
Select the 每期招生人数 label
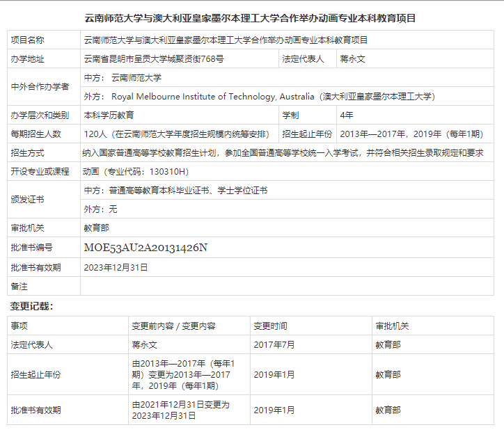click(x=36, y=134)
